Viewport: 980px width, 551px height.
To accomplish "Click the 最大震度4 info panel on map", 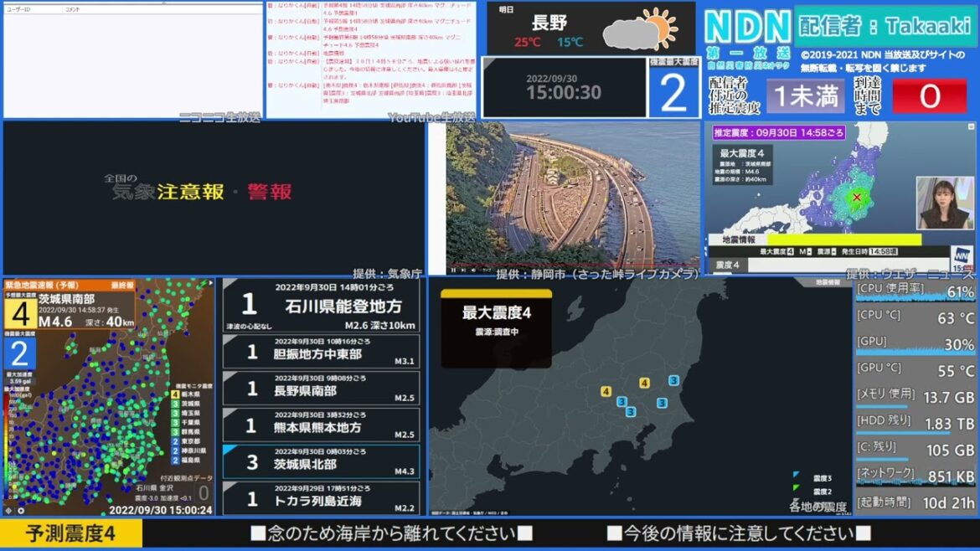I will pyautogui.click(x=496, y=328).
